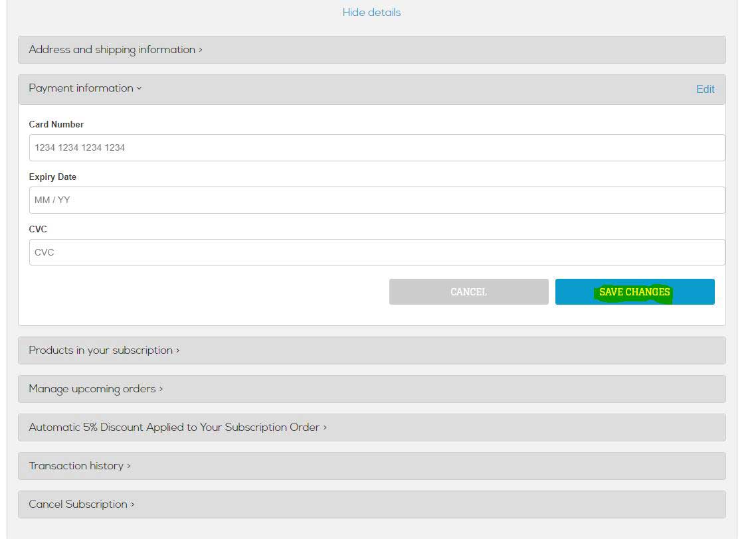Click the CVC label above field

38,229
